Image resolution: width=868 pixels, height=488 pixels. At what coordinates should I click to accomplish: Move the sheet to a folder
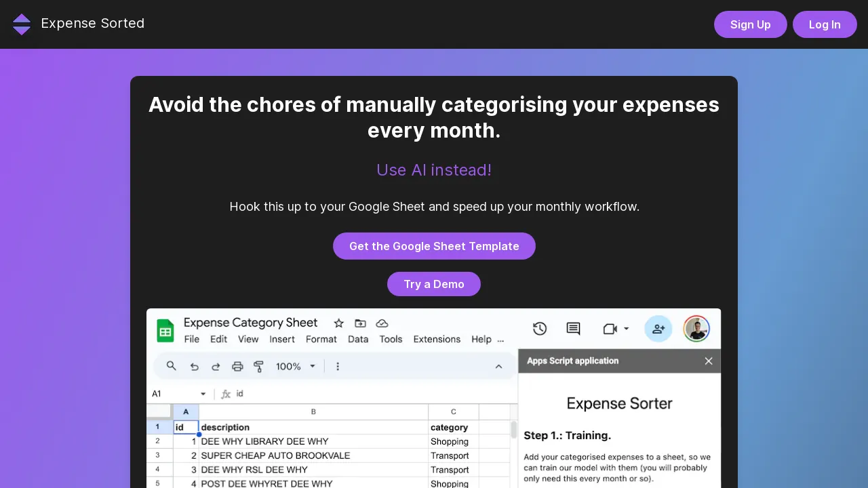[x=360, y=323]
